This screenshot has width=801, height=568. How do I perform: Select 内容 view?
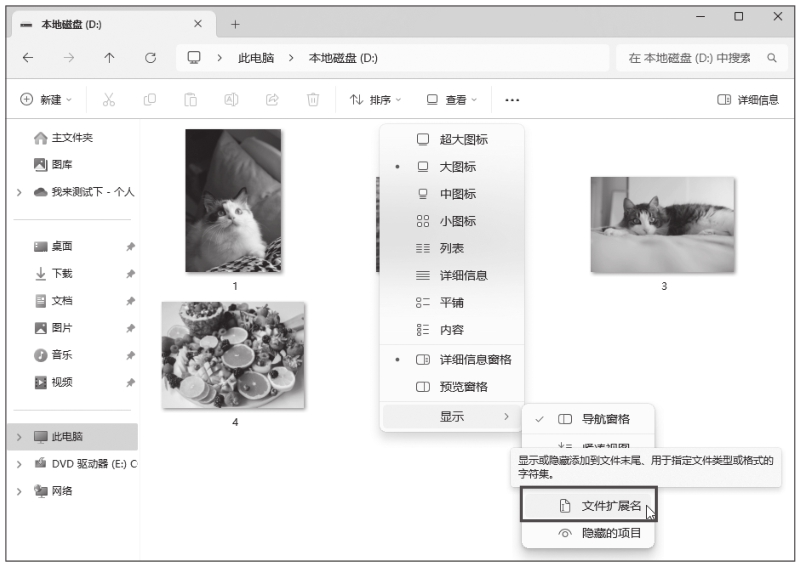click(452, 329)
